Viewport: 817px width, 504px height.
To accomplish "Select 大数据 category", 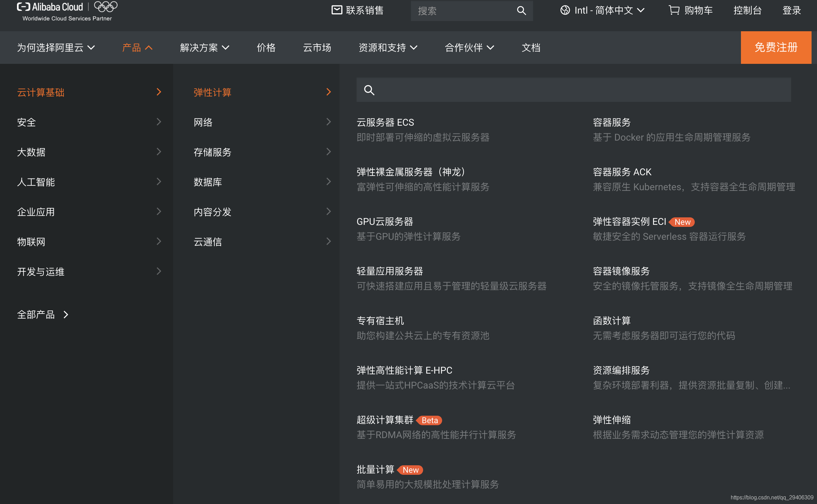I will [31, 152].
